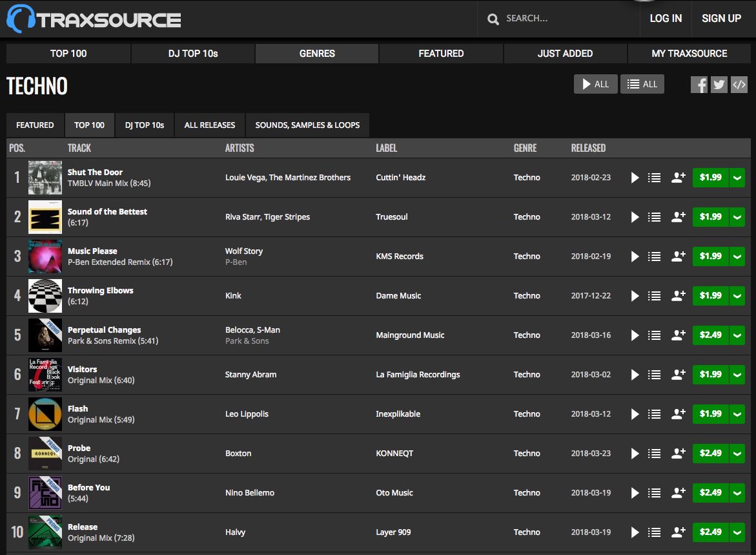The height and width of the screenshot is (555, 756).
Task: Click the LOG IN button
Action: 666,18
